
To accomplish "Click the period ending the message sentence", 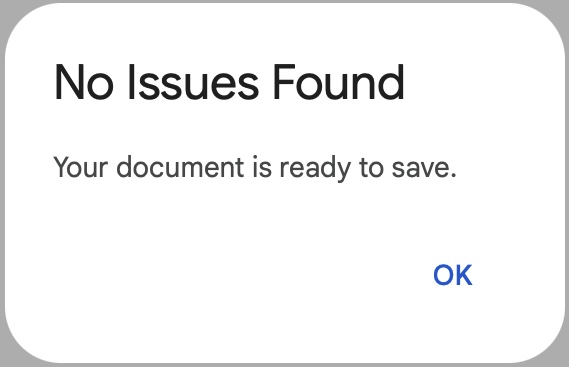I will pos(453,175).
